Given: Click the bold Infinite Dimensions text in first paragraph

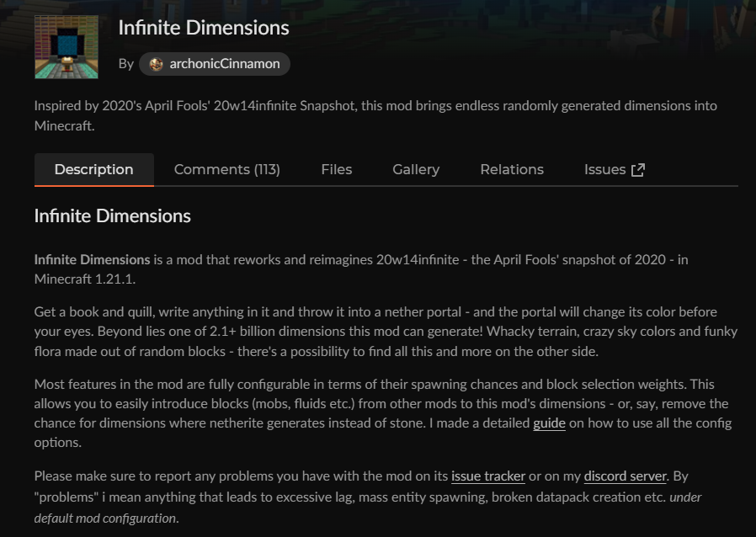Looking at the screenshot, I should 92,259.
